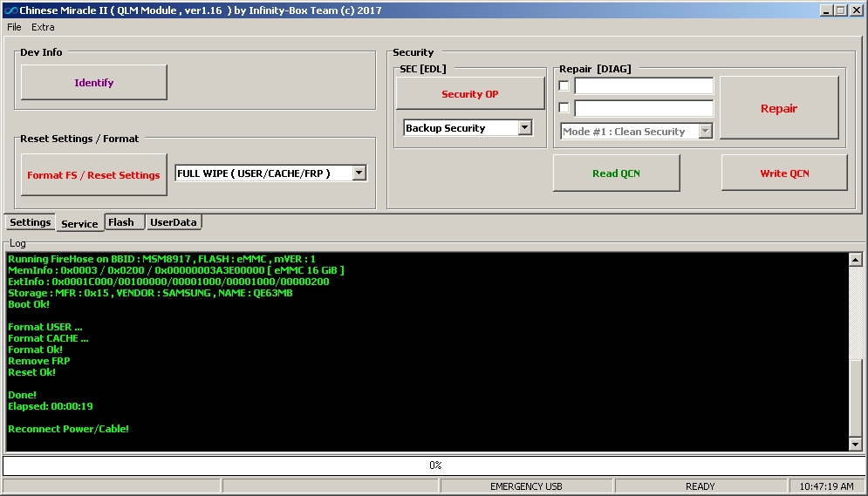This screenshot has width=868, height=496.
Task: Click the 10:47:19 AM clock in status bar
Action: point(826,486)
